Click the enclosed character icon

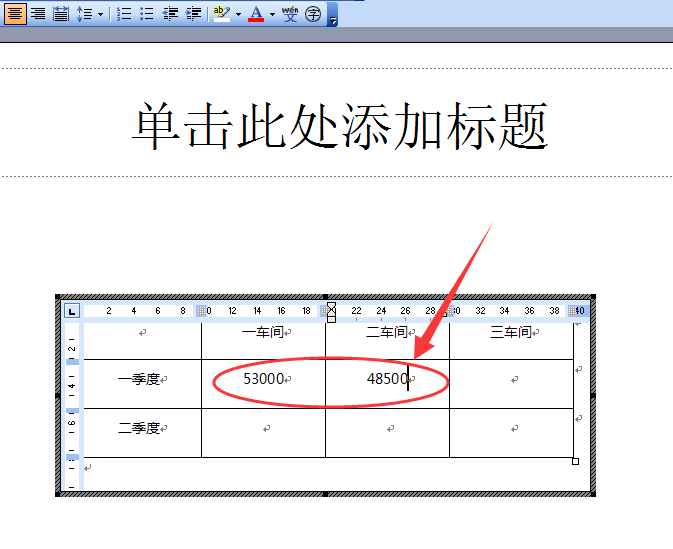point(313,14)
